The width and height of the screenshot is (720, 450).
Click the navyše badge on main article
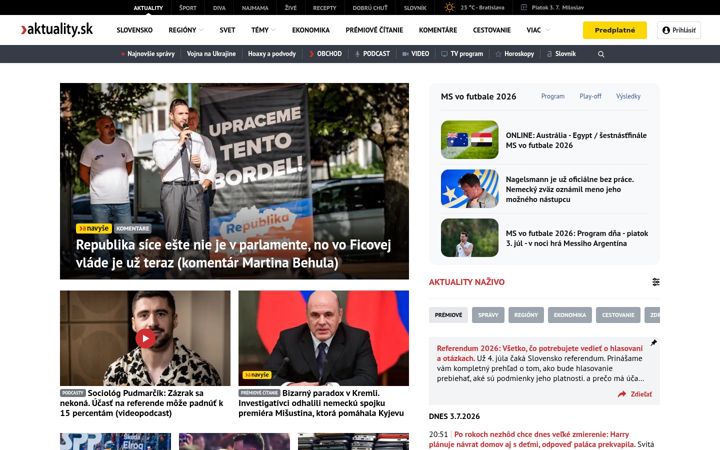pos(94,228)
